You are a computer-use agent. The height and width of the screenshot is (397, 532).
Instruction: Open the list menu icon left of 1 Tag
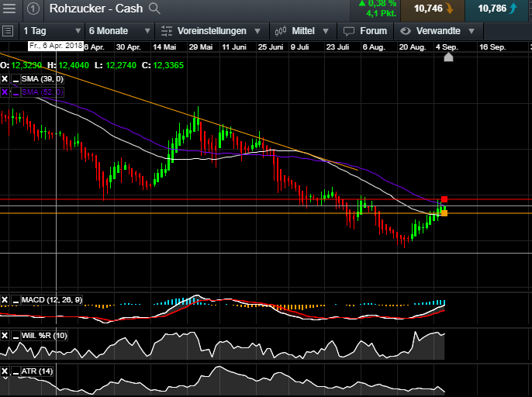(8, 31)
